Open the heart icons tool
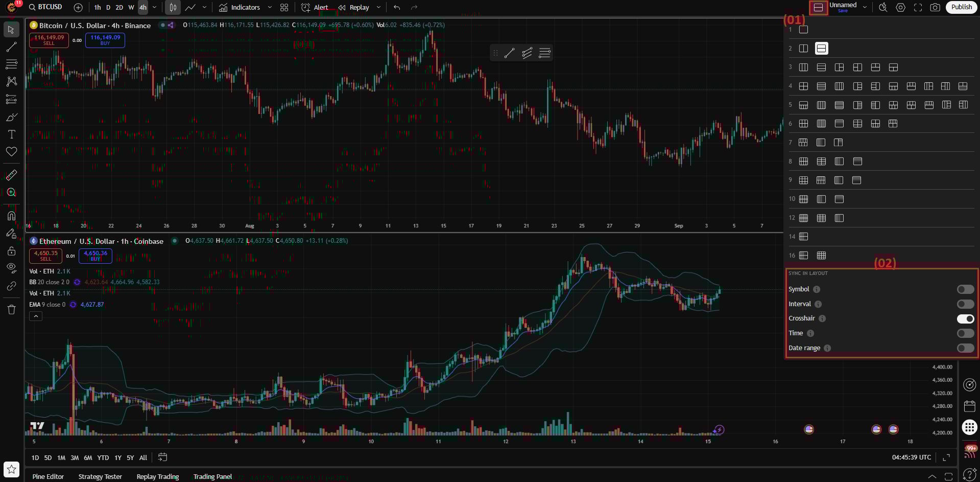This screenshot has height=482, width=980. pyautogui.click(x=11, y=152)
